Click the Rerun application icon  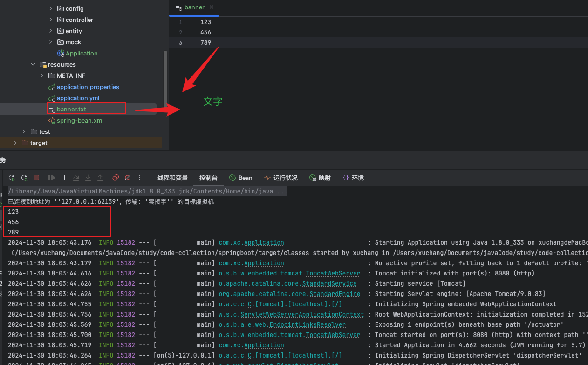click(12, 178)
